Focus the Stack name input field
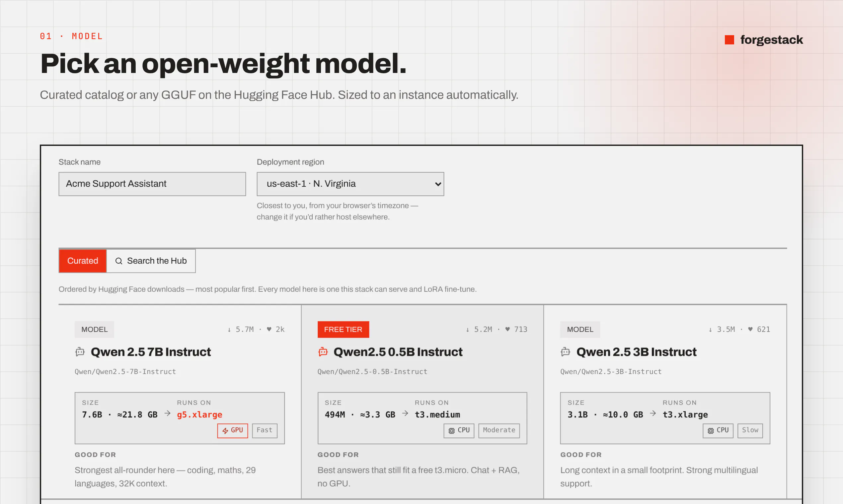The width and height of the screenshot is (843, 504). click(x=152, y=184)
